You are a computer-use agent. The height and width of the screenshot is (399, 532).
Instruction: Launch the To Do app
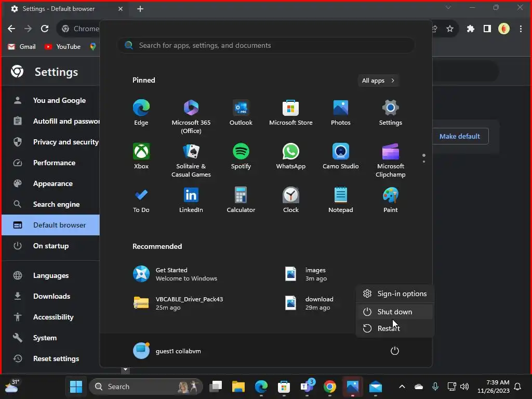click(141, 200)
